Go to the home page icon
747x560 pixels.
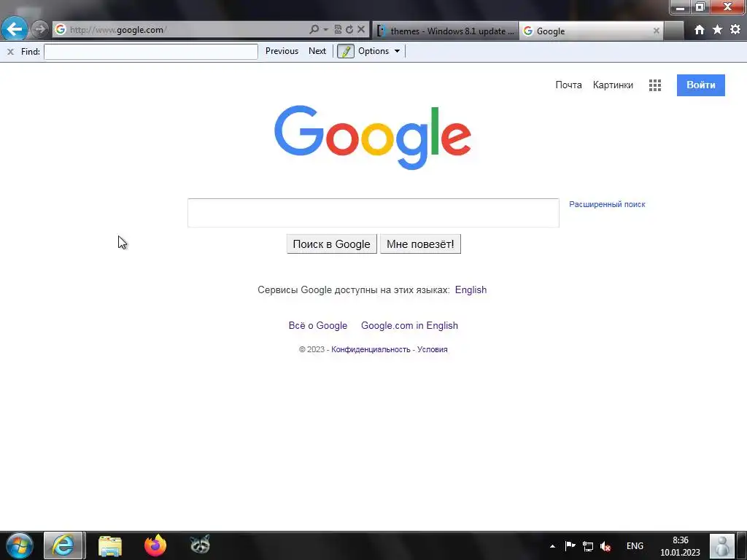point(699,30)
